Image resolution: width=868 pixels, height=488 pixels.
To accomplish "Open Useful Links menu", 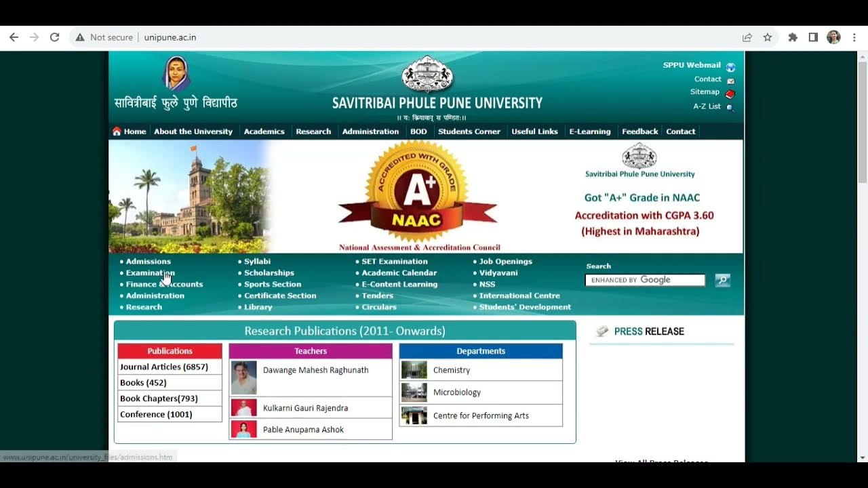I will [534, 131].
